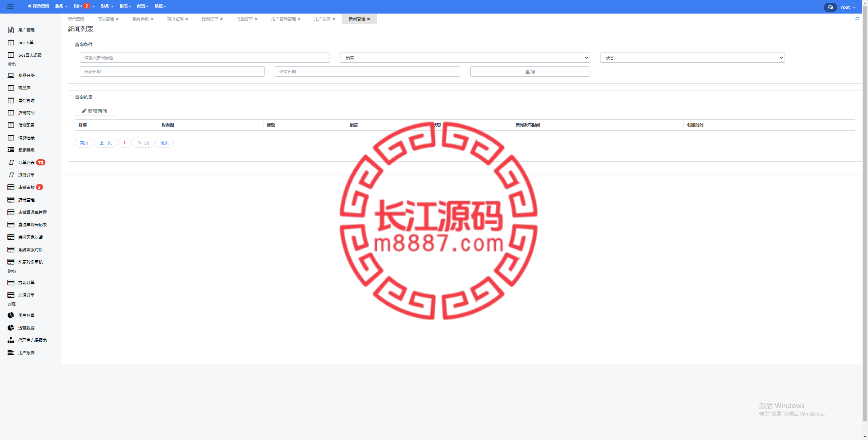Open 系统客服对话 in the sidebar

[31, 249]
